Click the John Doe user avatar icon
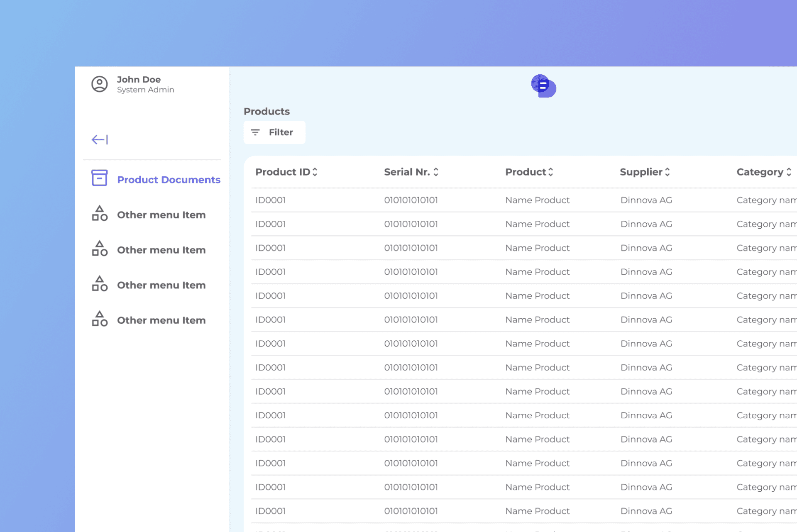 [99, 84]
